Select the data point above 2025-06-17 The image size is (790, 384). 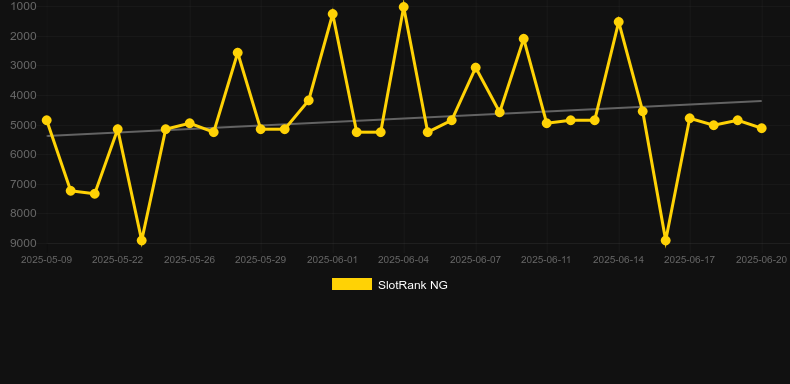690,118
